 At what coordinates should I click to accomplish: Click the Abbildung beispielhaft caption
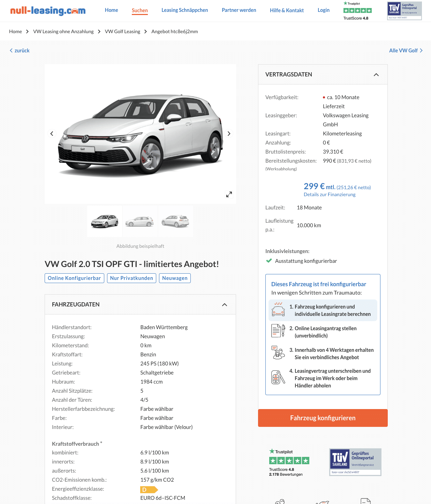[140, 246]
